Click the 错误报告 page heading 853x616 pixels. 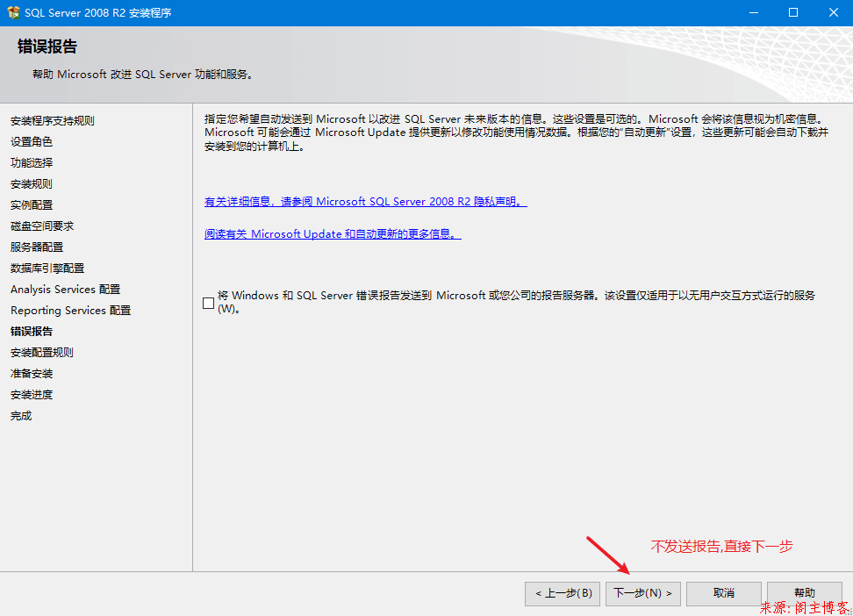(47, 47)
